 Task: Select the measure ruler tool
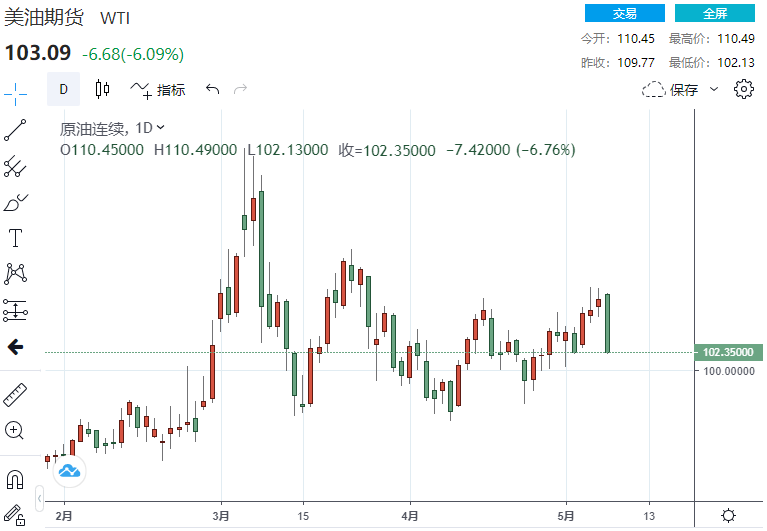pos(15,394)
